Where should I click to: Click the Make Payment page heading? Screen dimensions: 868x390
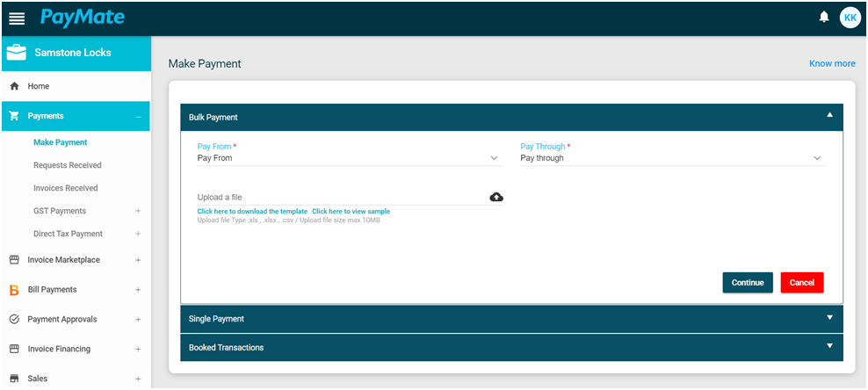(205, 63)
